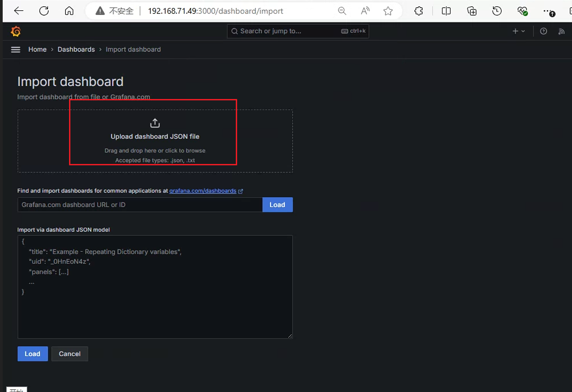The width and height of the screenshot is (572, 392).
Task: Click the zoom magnifier icon in address bar
Action: (x=342, y=11)
